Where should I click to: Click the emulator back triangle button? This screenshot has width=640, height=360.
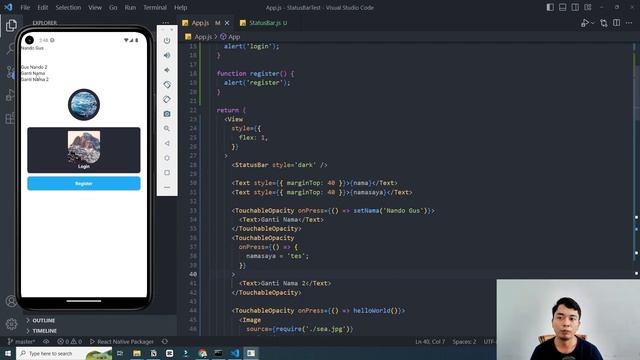(x=167, y=143)
